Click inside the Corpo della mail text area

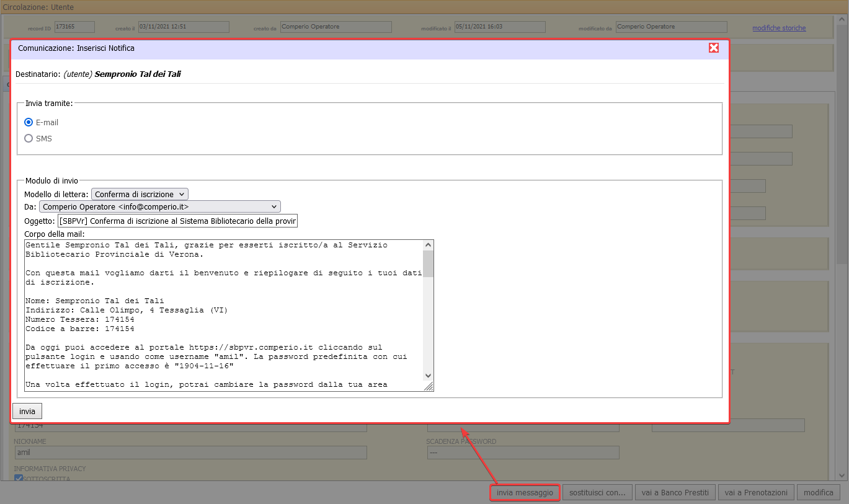point(223,310)
